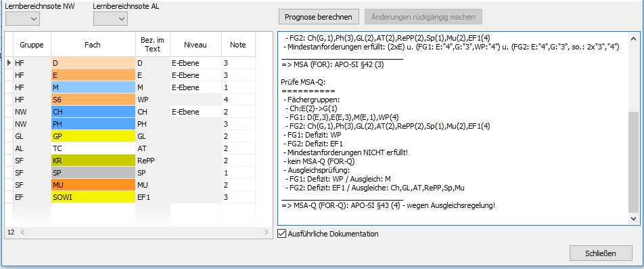Select the light blue Fach cell M
644x269 pixels.
click(93, 87)
